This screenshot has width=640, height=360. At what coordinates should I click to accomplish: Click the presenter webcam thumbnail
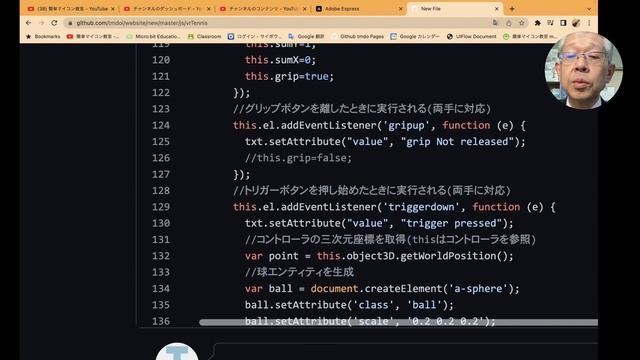tap(584, 70)
